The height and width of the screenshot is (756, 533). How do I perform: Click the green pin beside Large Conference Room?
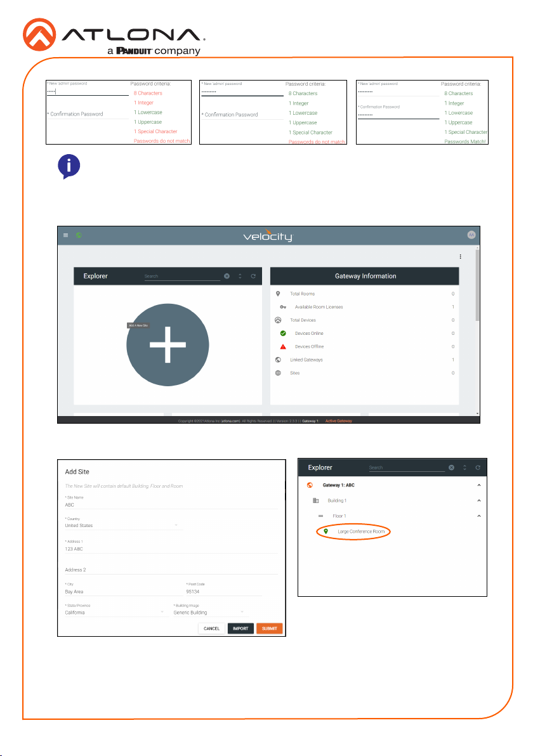[x=326, y=531]
